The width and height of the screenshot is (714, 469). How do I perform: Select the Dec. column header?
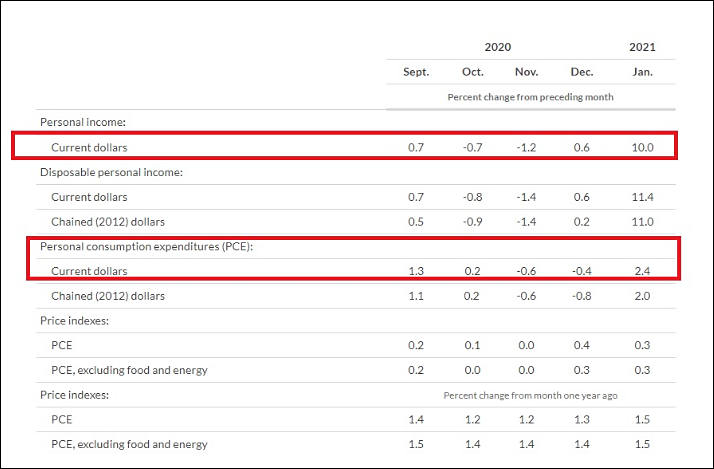(x=582, y=72)
